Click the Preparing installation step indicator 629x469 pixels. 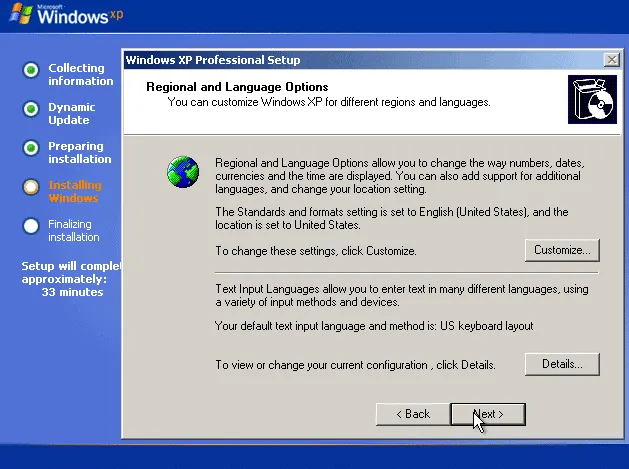click(31, 148)
